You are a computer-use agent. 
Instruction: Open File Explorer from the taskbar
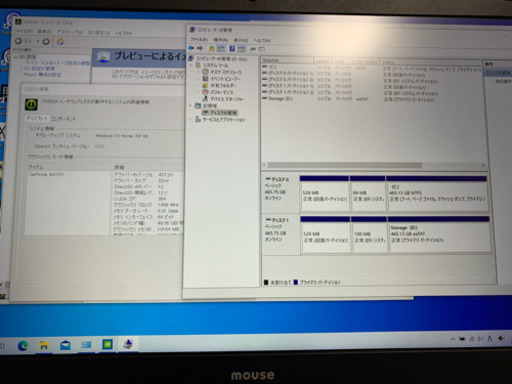[44, 345]
